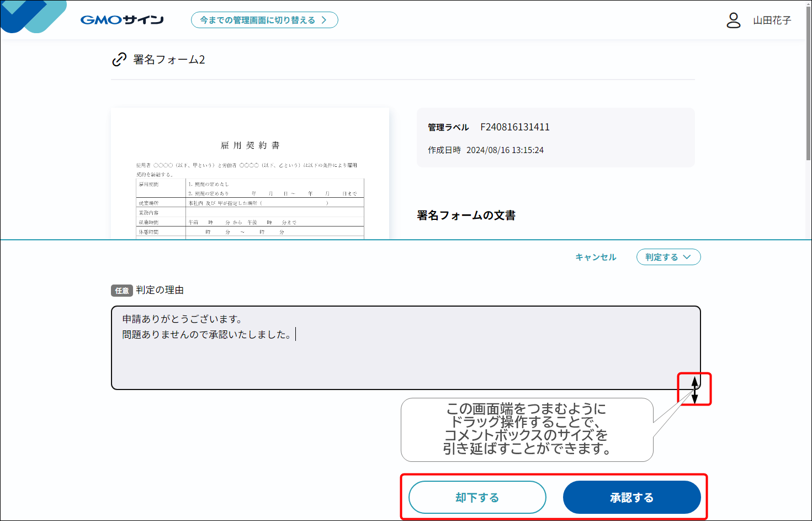Image resolution: width=812 pixels, height=521 pixels.
Task: Select the management label F240816131411
Action: click(514, 127)
